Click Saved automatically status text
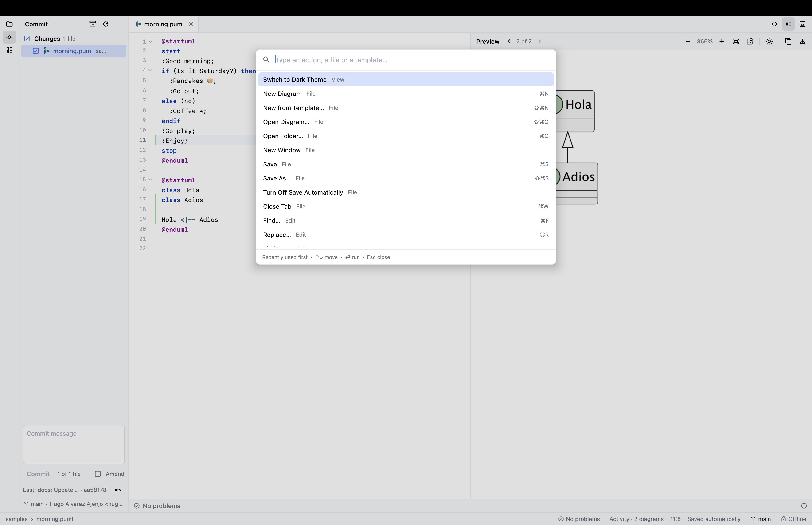Image resolution: width=812 pixels, height=525 pixels. click(x=714, y=519)
